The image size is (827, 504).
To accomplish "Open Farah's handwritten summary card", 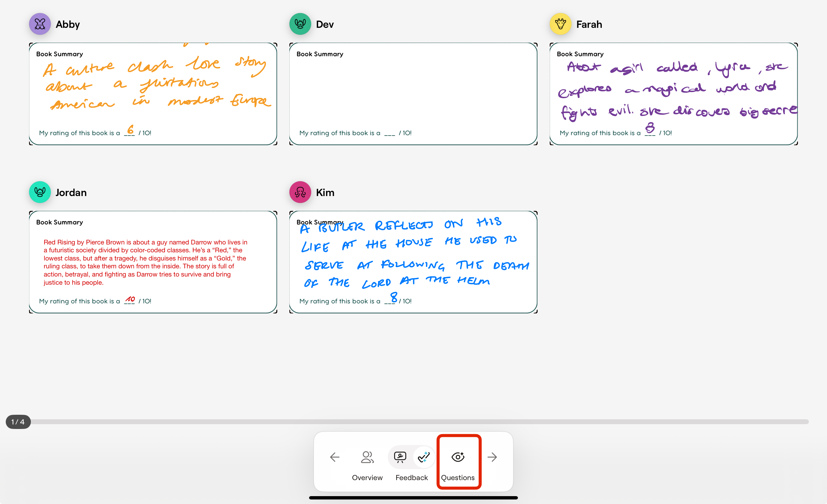I will [673, 94].
